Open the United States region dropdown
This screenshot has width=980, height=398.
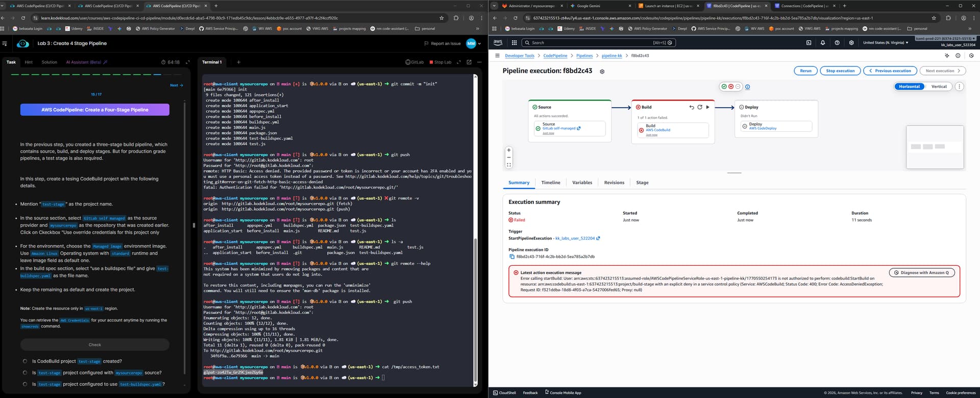pos(885,43)
